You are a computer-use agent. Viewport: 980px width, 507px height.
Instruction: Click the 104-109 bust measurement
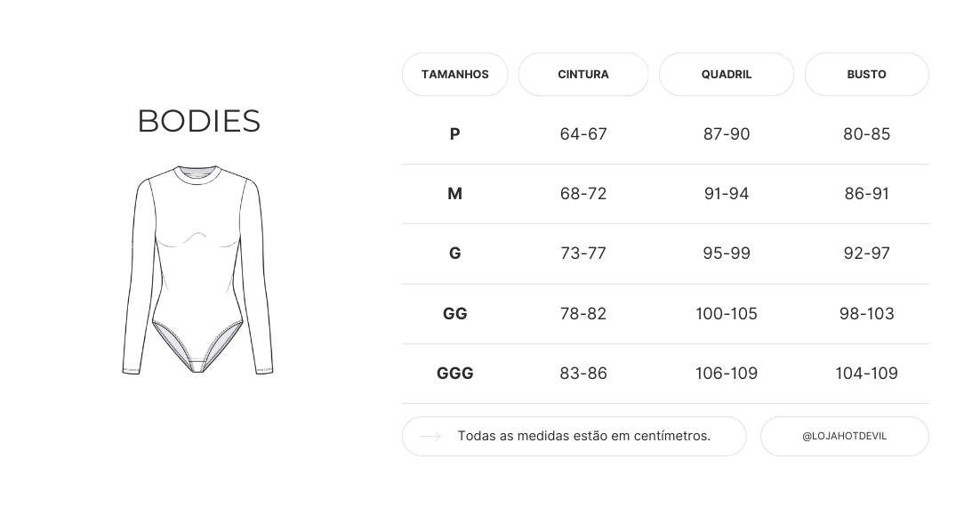tap(866, 374)
